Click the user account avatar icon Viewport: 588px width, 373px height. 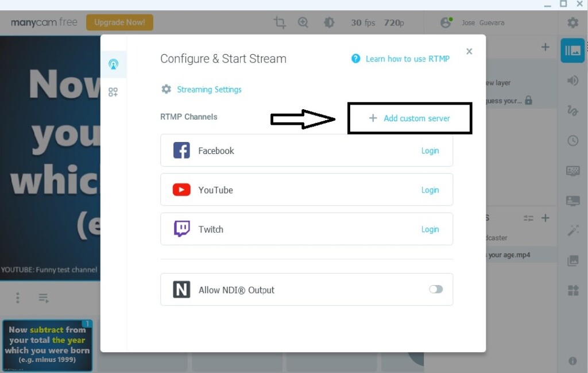click(x=446, y=22)
